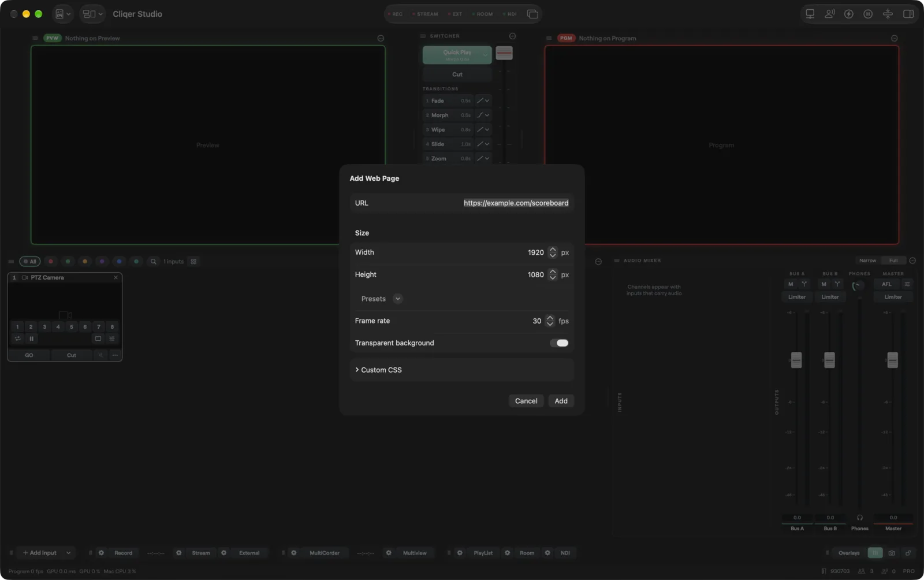The image size is (924, 580).
Task: Open the Fade transition curve dropdown
Action: click(x=483, y=101)
